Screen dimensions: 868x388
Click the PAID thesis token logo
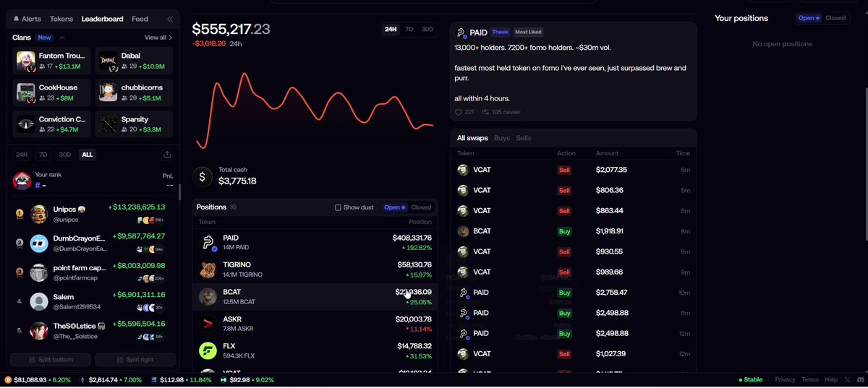coord(461,33)
